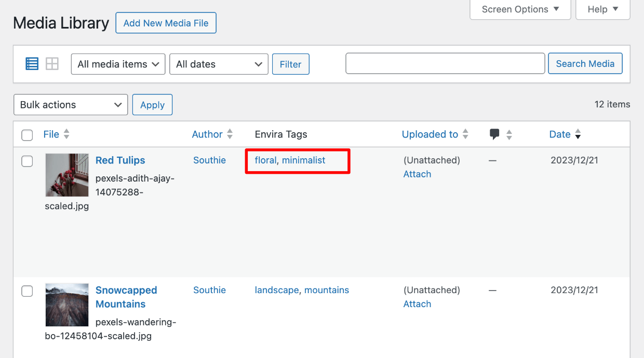Click author Southie in Snowcapped Mountains row

click(210, 290)
